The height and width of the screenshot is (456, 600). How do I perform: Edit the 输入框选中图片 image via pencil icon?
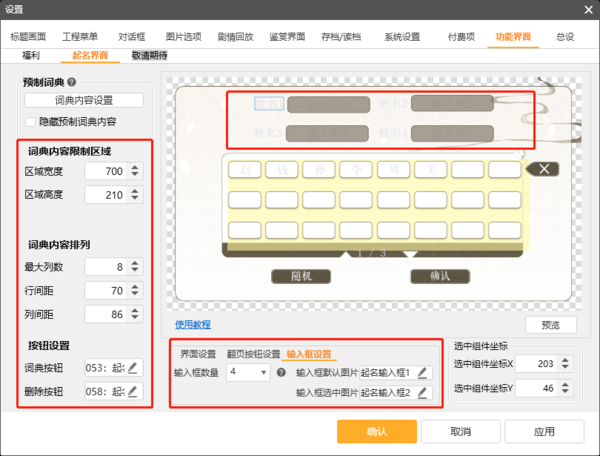422,393
